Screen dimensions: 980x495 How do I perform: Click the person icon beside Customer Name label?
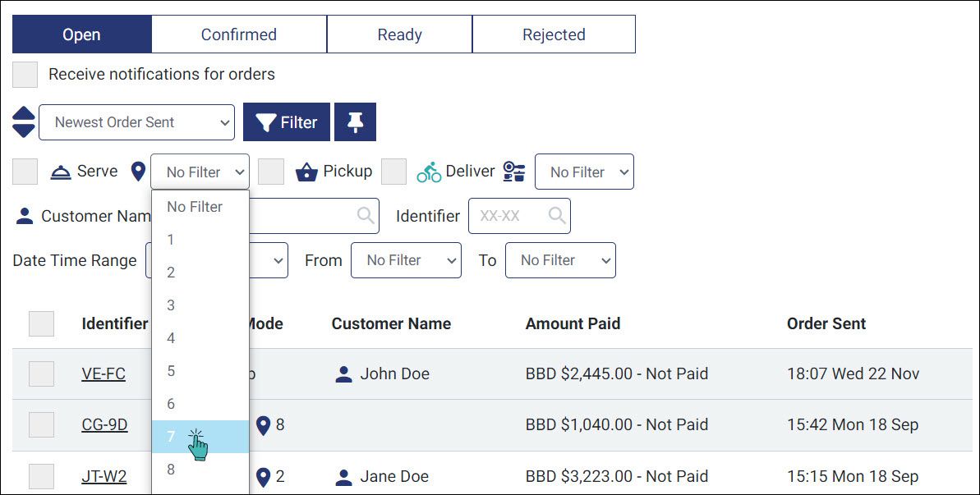pos(25,216)
